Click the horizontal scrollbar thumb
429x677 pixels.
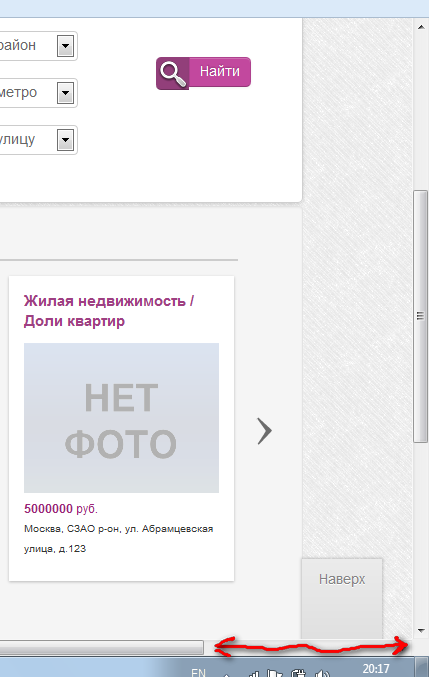tap(101, 647)
